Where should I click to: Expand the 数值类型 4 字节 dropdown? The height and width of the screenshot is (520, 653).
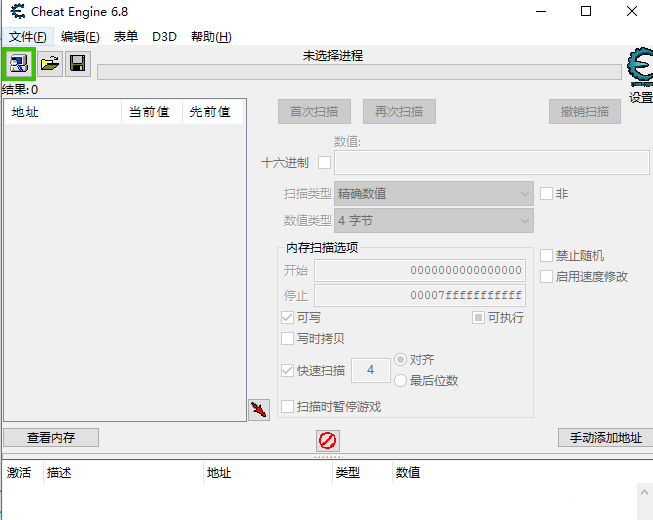[x=434, y=221]
